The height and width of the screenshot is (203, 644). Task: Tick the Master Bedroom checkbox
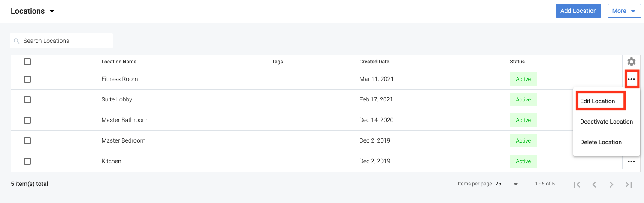(x=27, y=141)
